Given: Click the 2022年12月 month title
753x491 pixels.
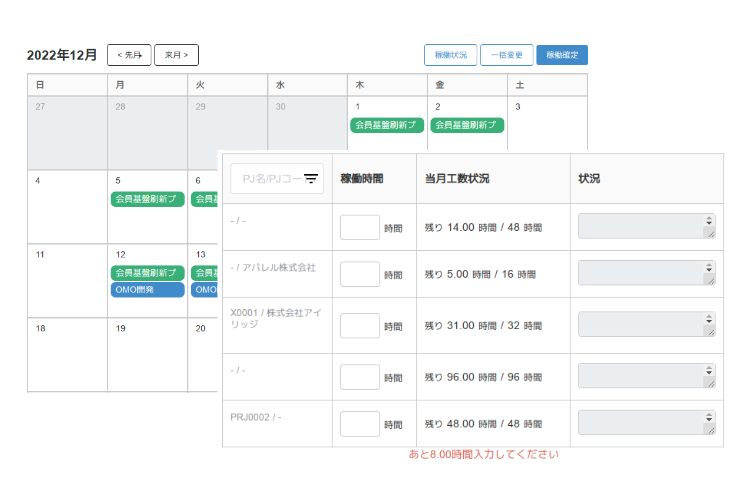Looking at the screenshot, I should [x=62, y=55].
